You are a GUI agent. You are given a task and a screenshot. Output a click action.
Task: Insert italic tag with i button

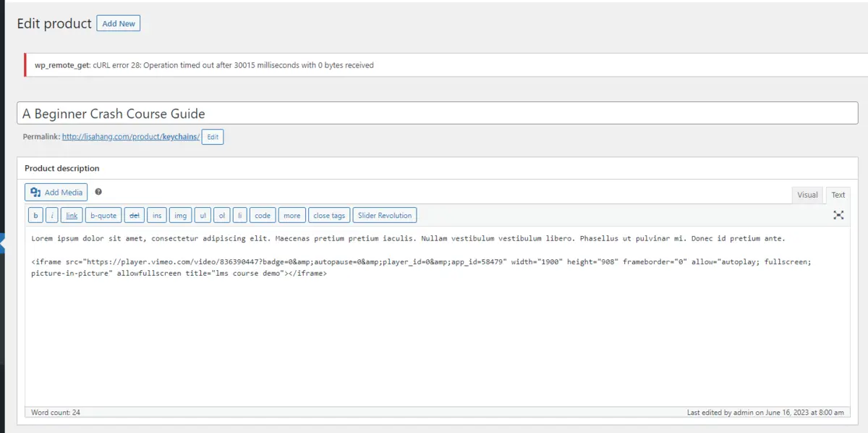(x=52, y=215)
